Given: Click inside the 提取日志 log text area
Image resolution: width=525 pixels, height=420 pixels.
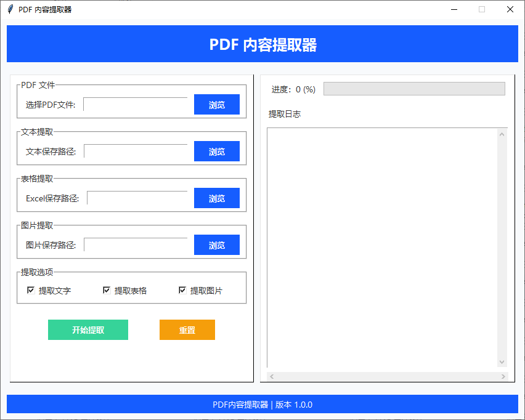Looking at the screenshot, I should point(382,246).
